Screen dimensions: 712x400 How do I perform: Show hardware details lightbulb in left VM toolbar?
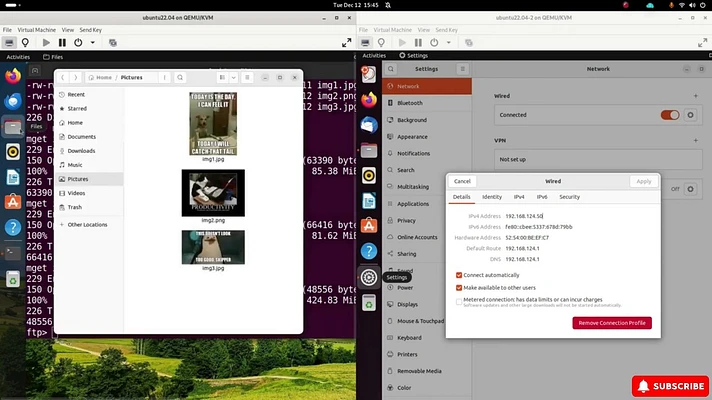click(x=25, y=43)
